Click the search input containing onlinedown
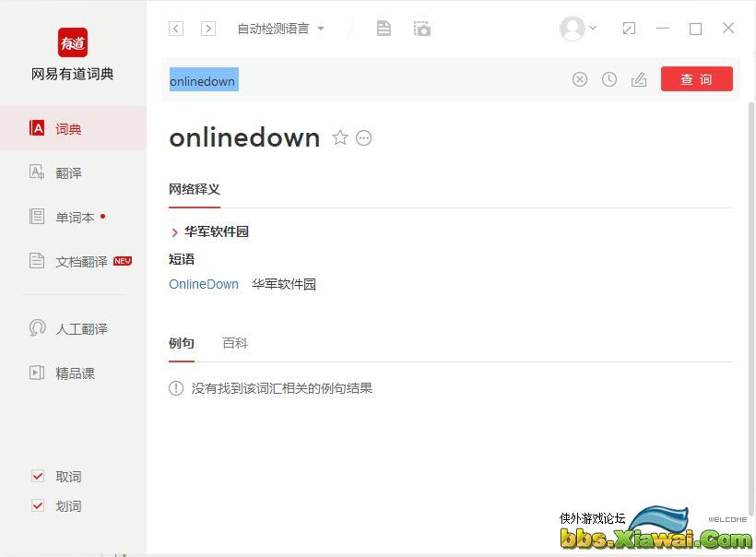Viewport: 756px width, 557px height. pyautogui.click(x=366, y=79)
